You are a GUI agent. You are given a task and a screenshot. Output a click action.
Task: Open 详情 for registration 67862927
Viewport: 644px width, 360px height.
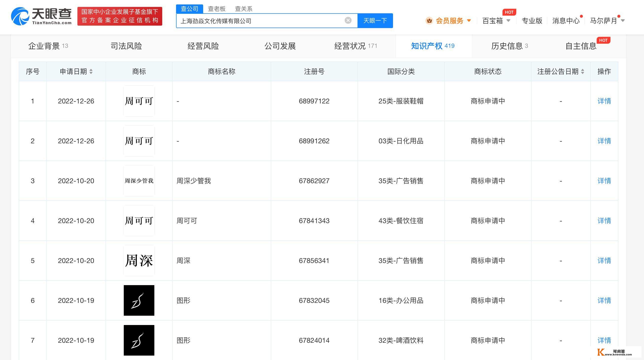[x=604, y=181]
